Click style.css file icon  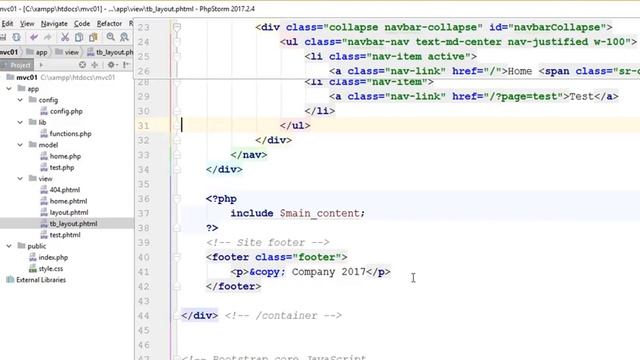pos(33,269)
